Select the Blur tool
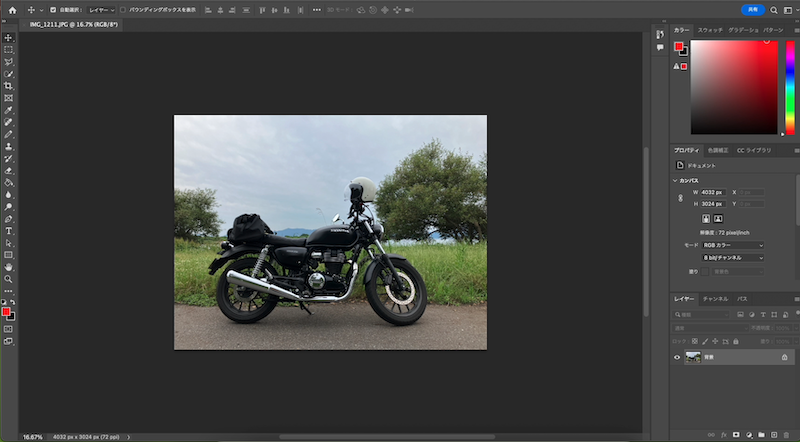 click(x=8, y=194)
